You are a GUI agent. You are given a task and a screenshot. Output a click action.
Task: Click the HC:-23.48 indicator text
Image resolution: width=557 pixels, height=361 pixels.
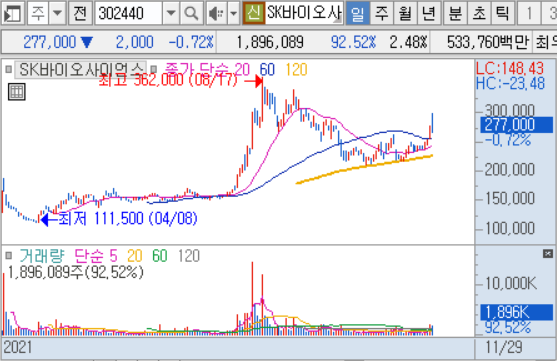click(x=510, y=83)
